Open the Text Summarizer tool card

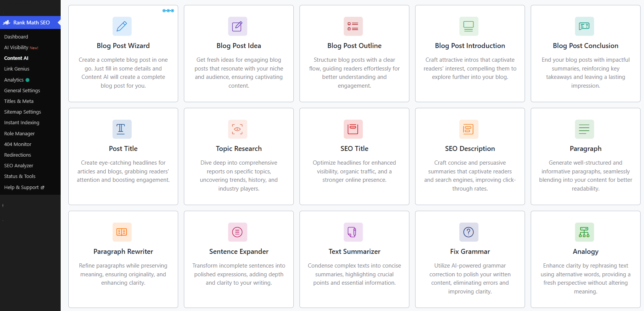click(x=354, y=259)
